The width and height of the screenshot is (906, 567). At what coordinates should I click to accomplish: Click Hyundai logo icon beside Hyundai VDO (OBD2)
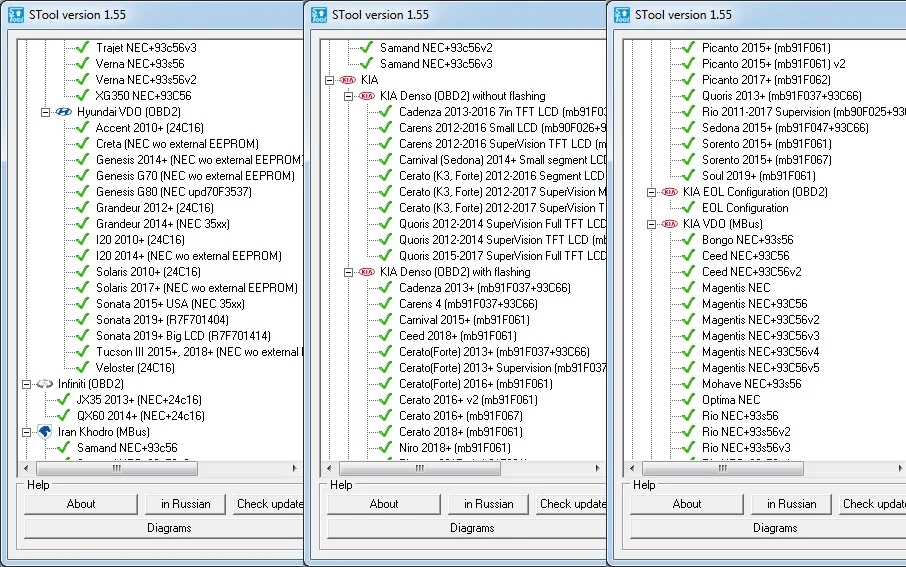(x=64, y=112)
